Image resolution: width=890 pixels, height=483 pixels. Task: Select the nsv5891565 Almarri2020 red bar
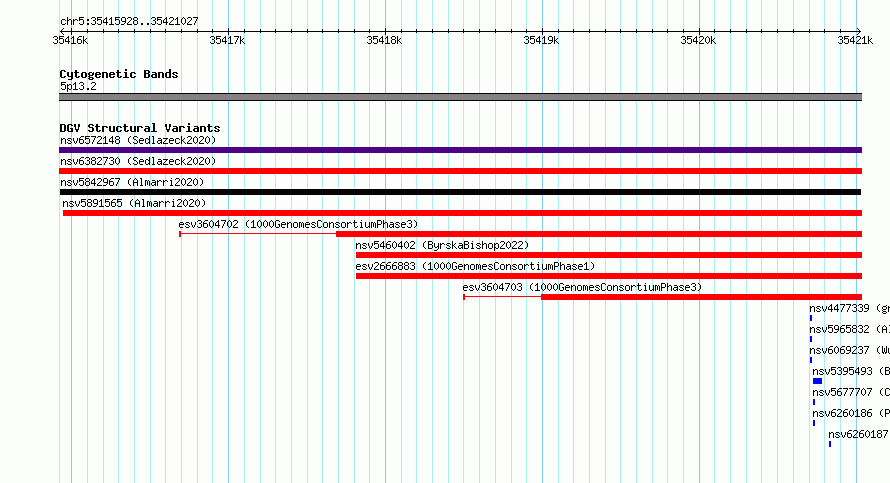462,213
